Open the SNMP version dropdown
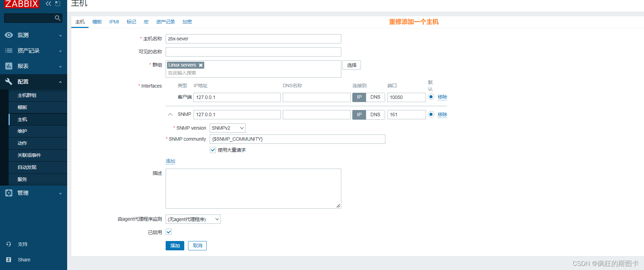This screenshot has width=644, height=270. (228, 128)
